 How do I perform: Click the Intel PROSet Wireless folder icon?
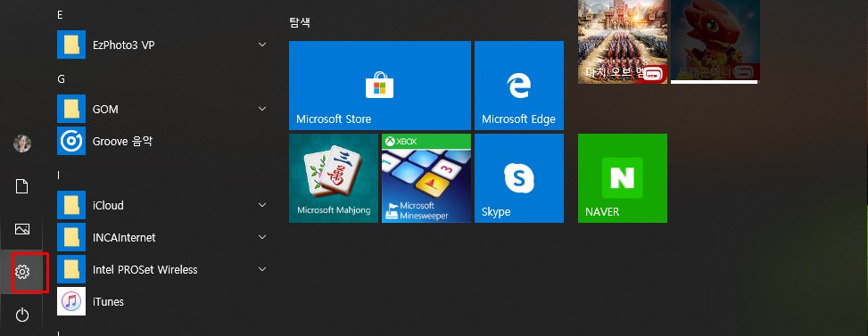tap(71, 269)
